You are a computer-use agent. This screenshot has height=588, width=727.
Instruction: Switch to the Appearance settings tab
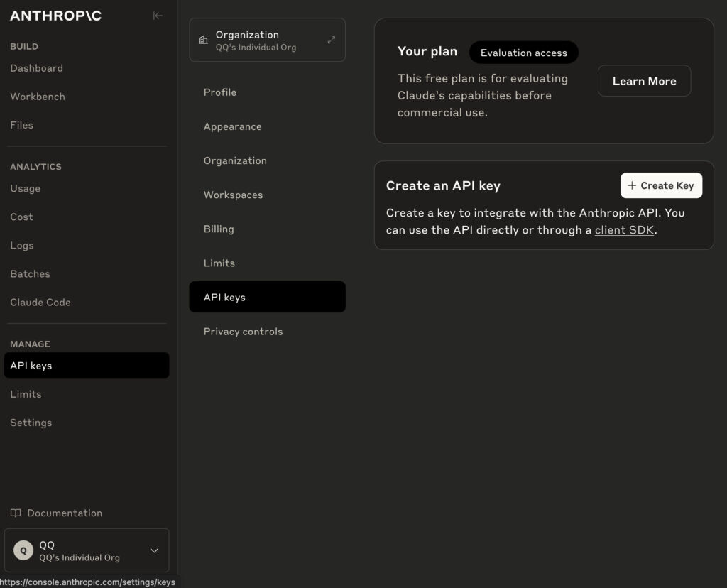(232, 126)
